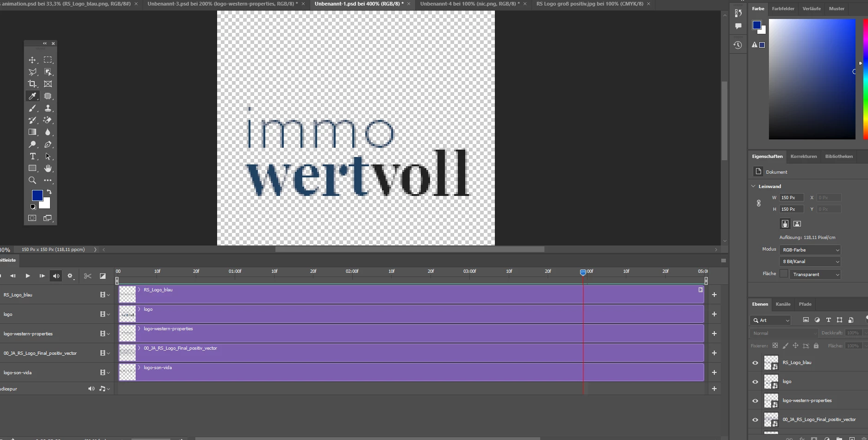The height and width of the screenshot is (440, 868).
Task: Select the Zoom tool
Action: (32, 181)
